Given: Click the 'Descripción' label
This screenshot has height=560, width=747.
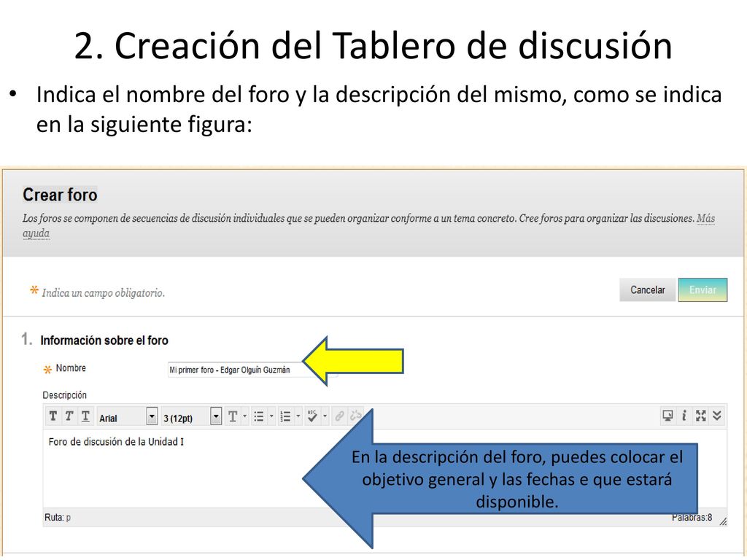Looking at the screenshot, I should coord(65,395).
